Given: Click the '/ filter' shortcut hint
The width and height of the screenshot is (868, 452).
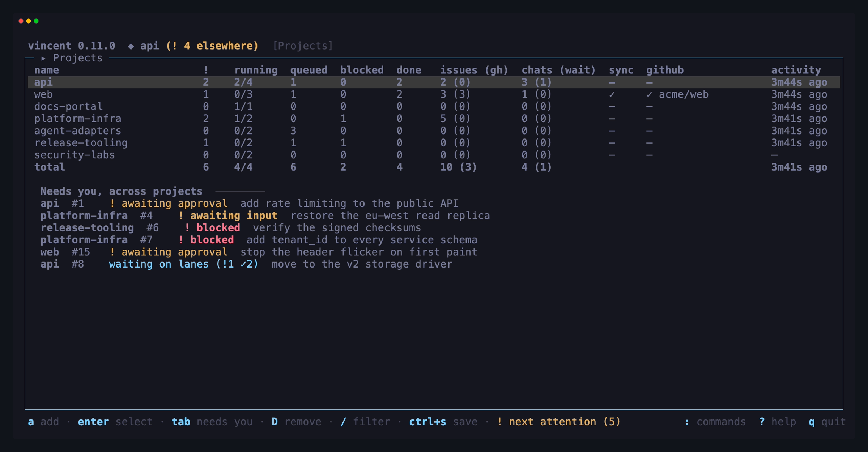Looking at the screenshot, I should tap(365, 422).
